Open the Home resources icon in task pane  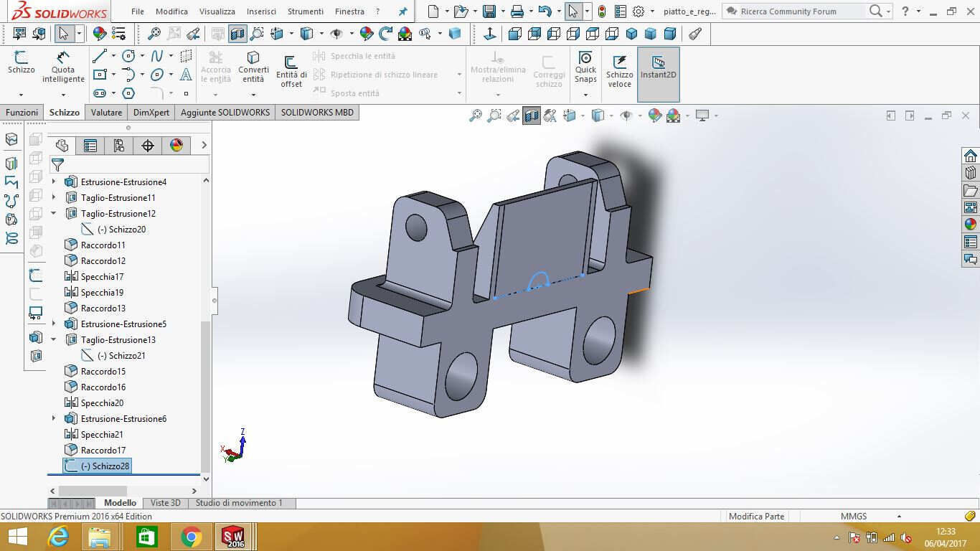point(971,156)
